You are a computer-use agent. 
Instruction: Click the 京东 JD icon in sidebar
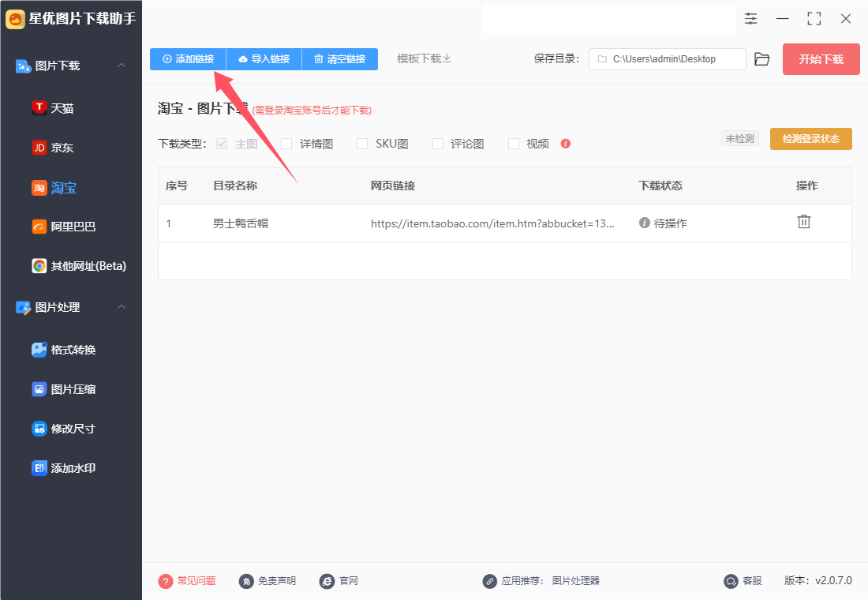coord(39,148)
